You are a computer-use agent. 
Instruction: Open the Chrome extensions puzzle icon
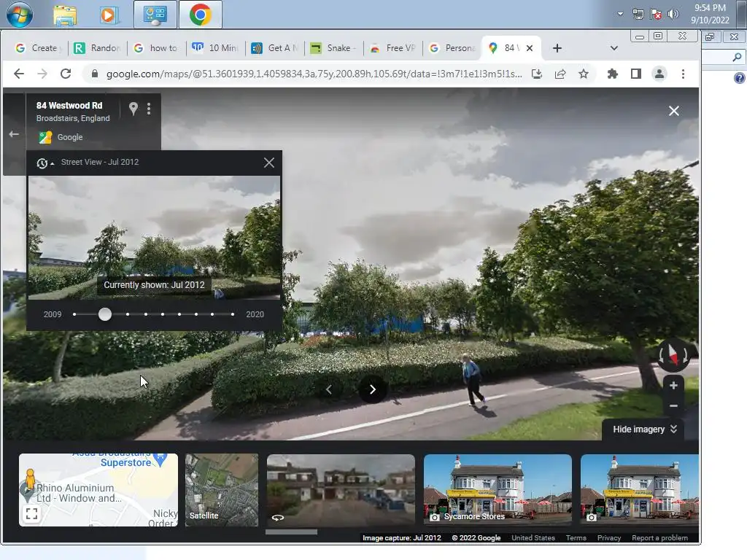coord(613,74)
